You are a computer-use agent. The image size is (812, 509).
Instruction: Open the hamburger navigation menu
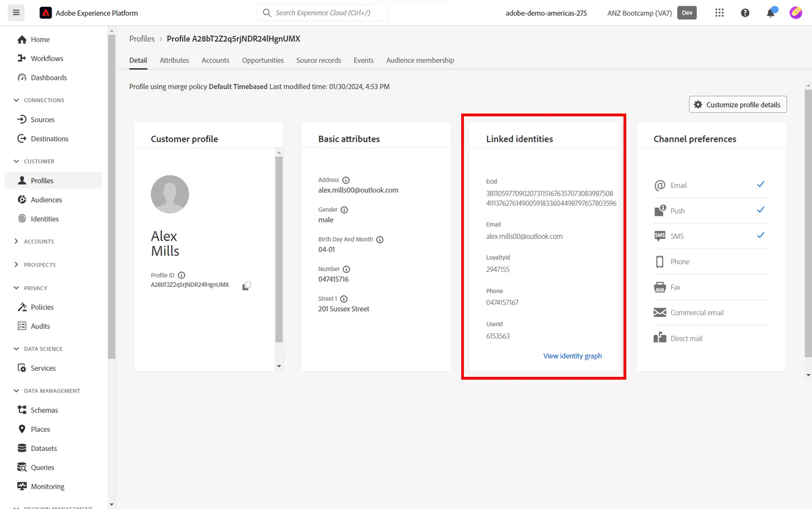(16, 13)
